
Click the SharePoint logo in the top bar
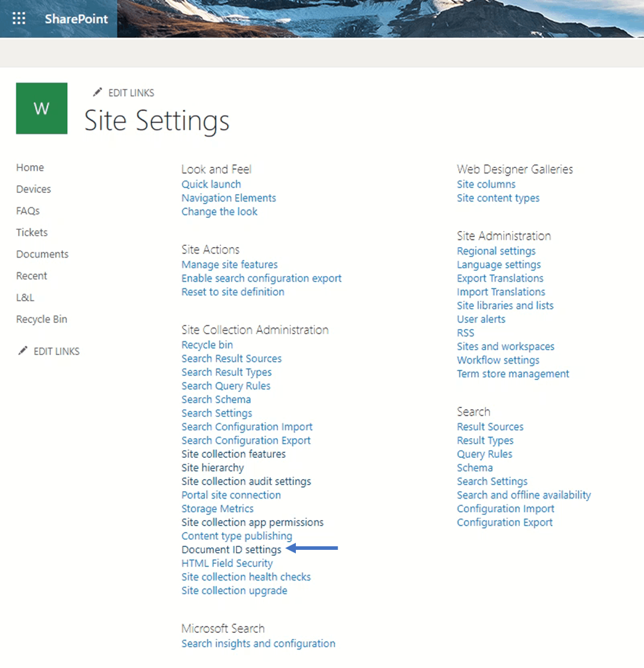tap(76, 18)
